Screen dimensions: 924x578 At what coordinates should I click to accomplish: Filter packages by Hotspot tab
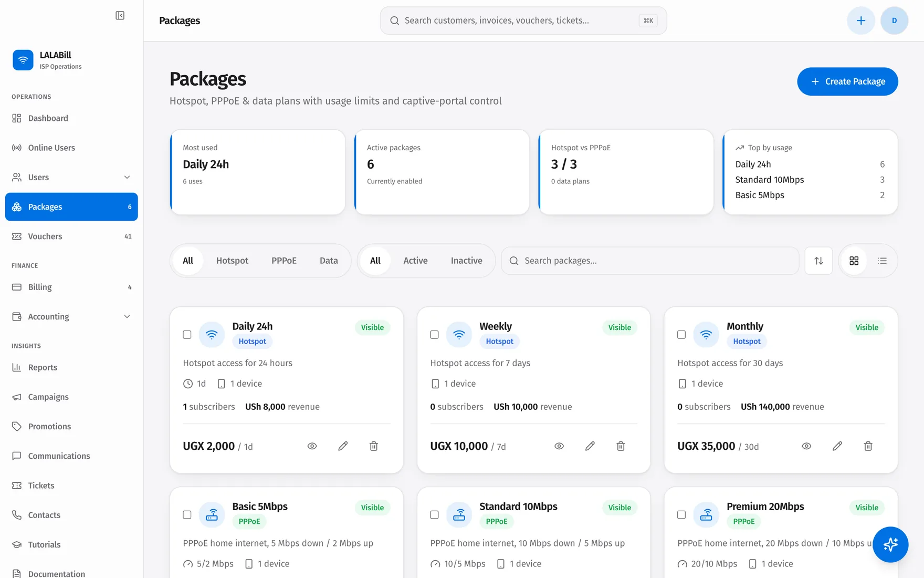coord(232,261)
